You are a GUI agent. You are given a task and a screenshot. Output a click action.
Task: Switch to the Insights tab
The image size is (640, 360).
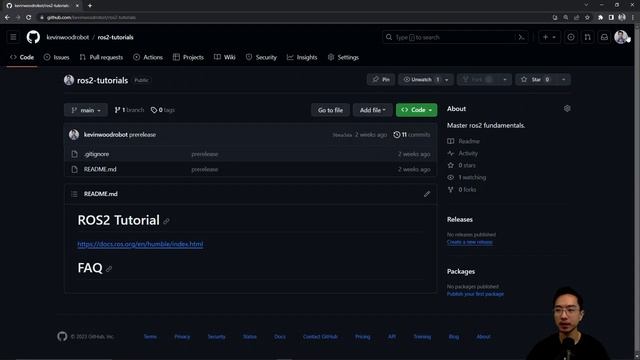pos(302,57)
